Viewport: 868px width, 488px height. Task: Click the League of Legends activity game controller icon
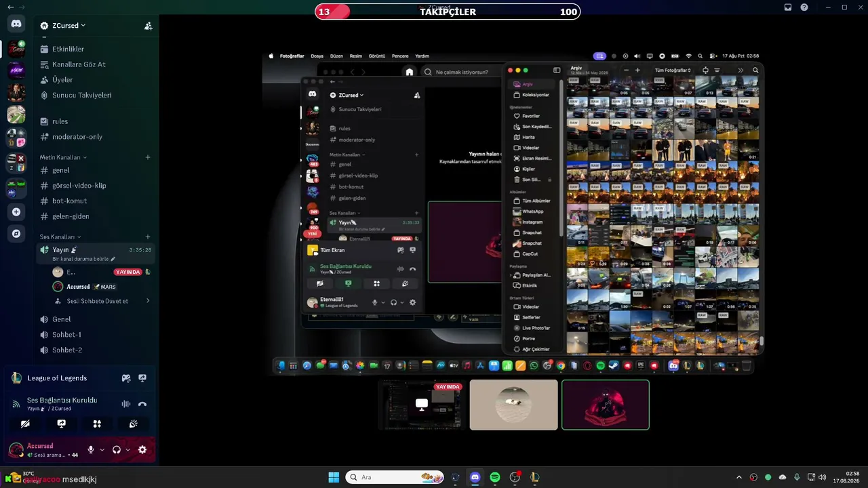[126, 378]
